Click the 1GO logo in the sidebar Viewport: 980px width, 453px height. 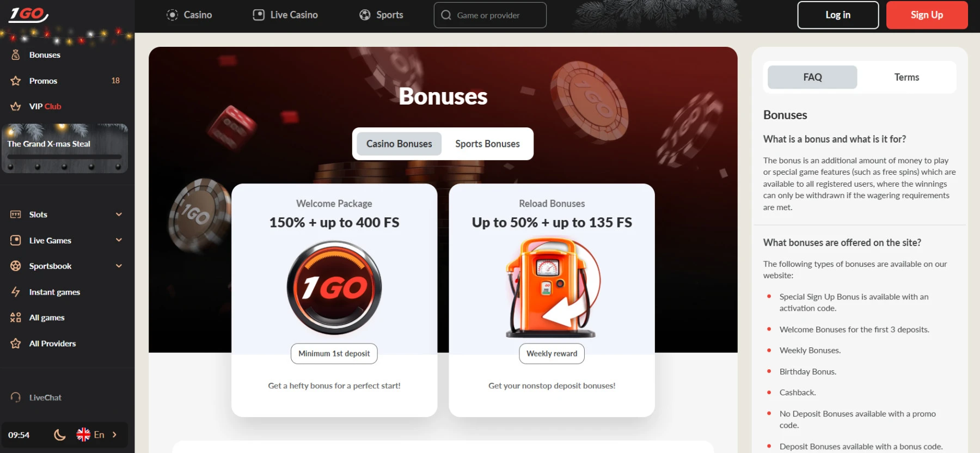28,14
